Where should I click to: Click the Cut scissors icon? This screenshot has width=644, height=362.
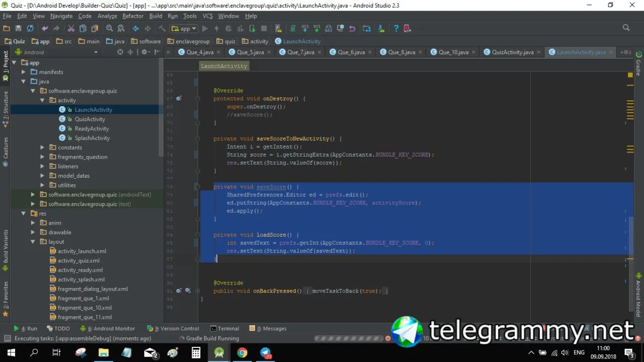coord(71,29)
